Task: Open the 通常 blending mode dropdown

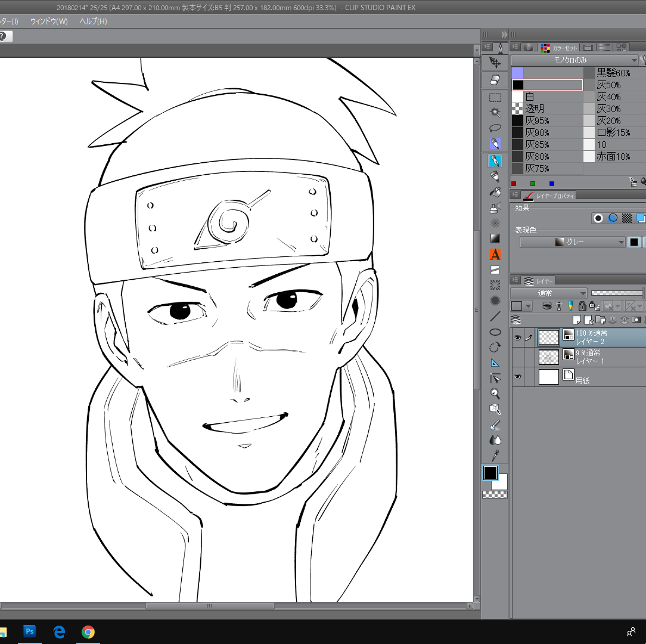Action: (548, 293)
